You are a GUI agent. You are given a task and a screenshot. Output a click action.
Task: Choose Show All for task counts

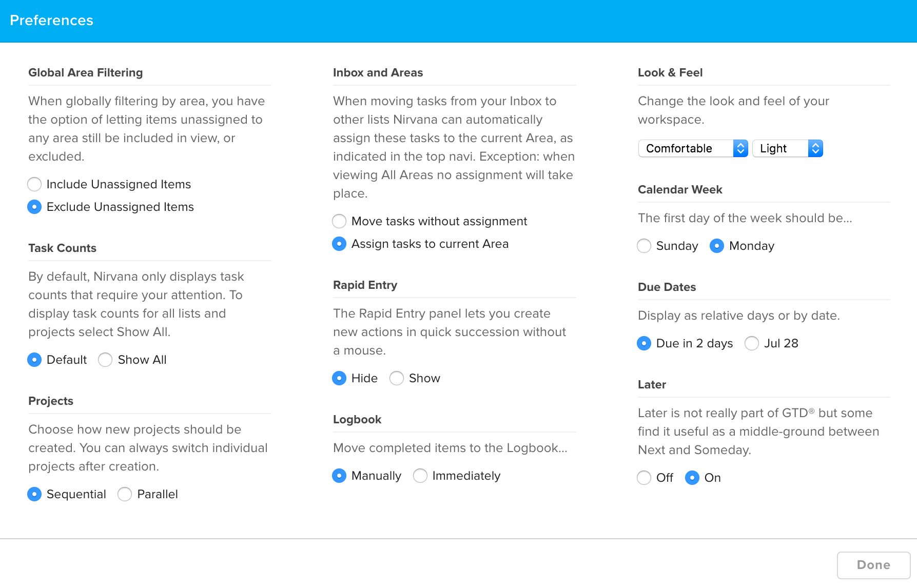[x=105, y=360]
